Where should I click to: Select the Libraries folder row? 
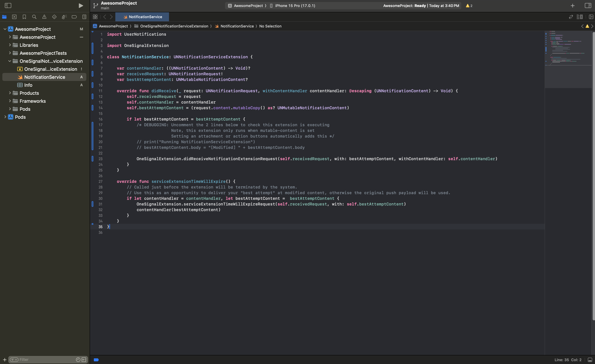coord(44,45)
